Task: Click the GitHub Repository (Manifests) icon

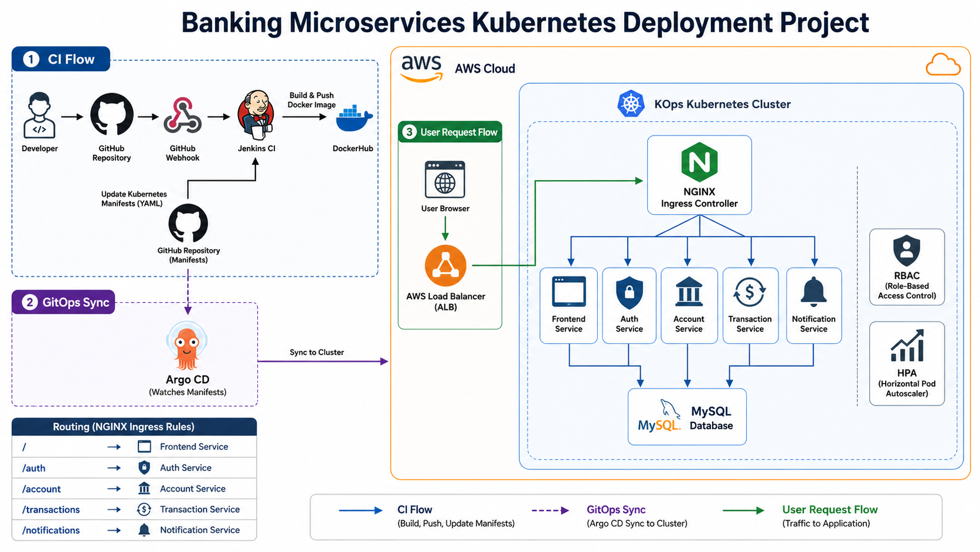Action: (x=188, y=223)
